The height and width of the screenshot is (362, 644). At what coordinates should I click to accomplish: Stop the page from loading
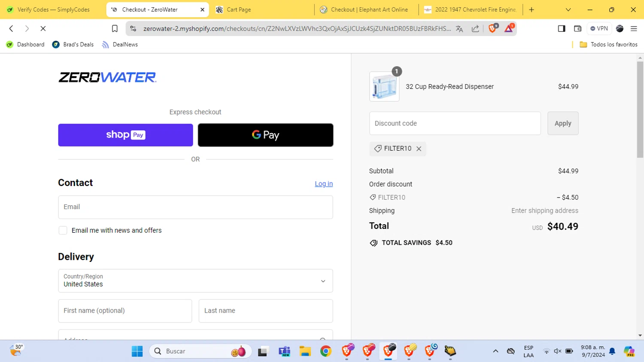(43, 29)
